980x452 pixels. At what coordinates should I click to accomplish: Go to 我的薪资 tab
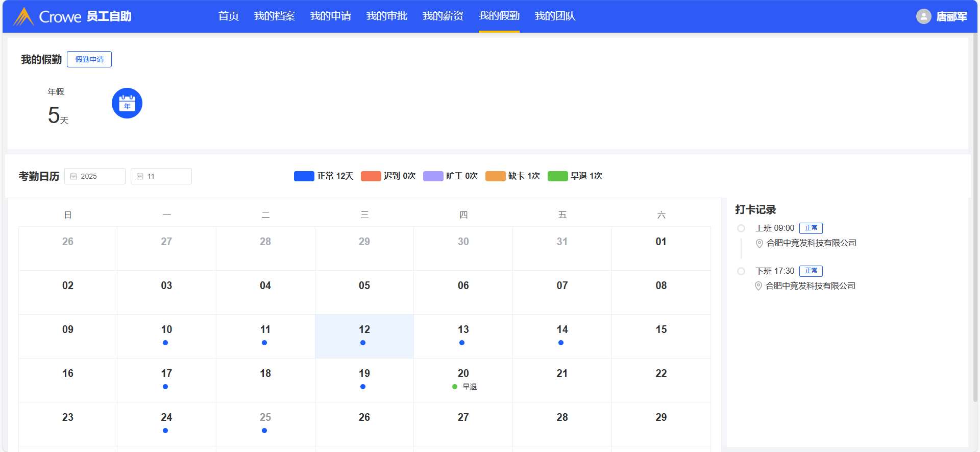tap(443, 16)
